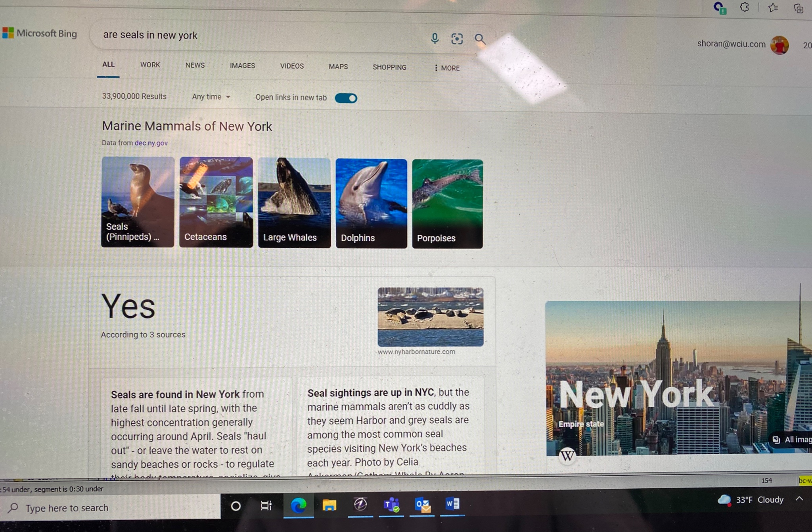Click the microphone voice search icon

pos(435,38)
